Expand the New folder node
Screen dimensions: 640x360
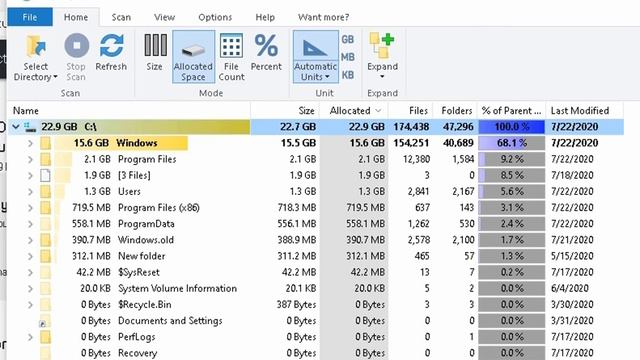coord(30,256)
